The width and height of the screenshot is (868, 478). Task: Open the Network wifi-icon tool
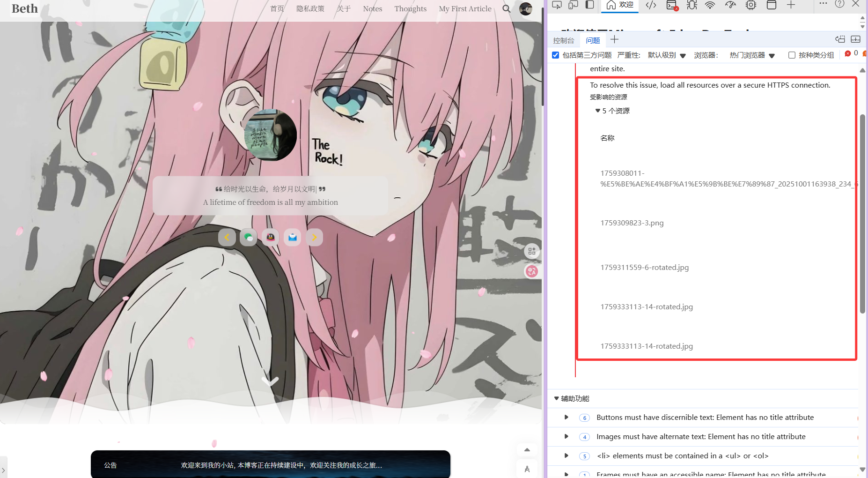[710, 5]
